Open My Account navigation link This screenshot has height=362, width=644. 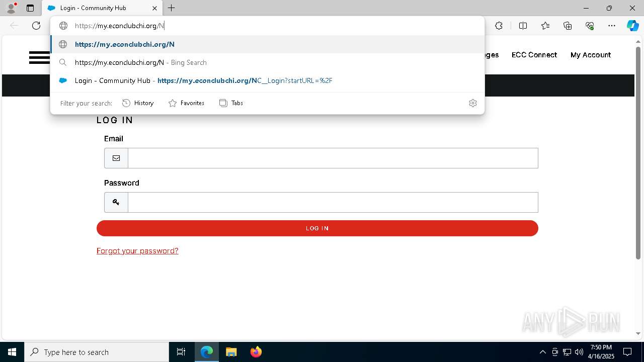[591, 55]
